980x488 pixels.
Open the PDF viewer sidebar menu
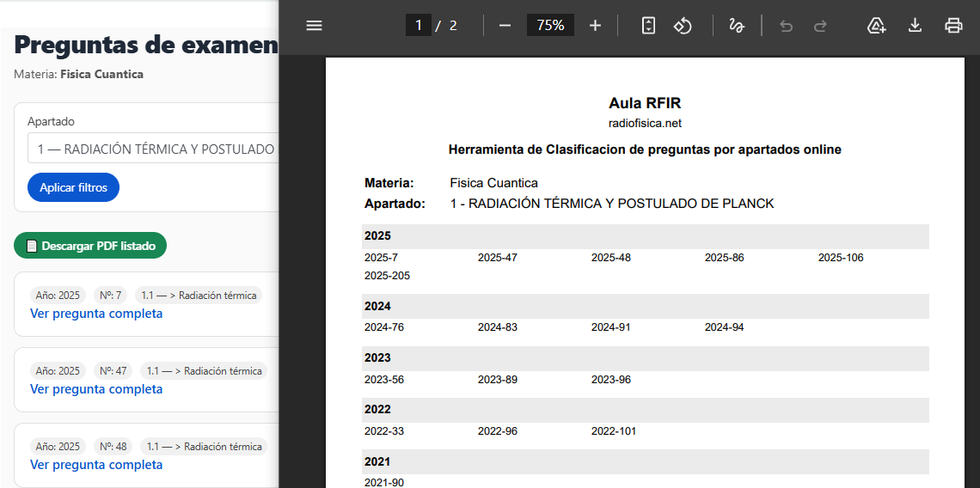tap(314, 26)
